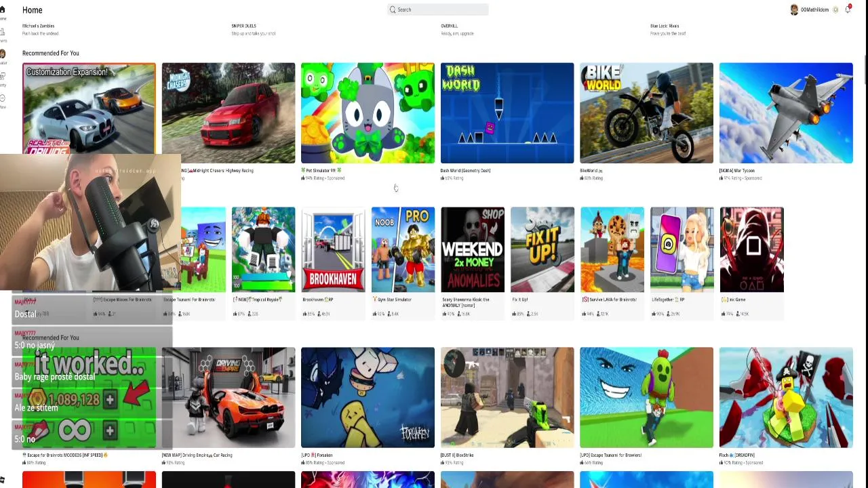Screen dimensions: 868x488
Task: Open the BloxStrike shooter thumbnail
Action: coord(507,398)
